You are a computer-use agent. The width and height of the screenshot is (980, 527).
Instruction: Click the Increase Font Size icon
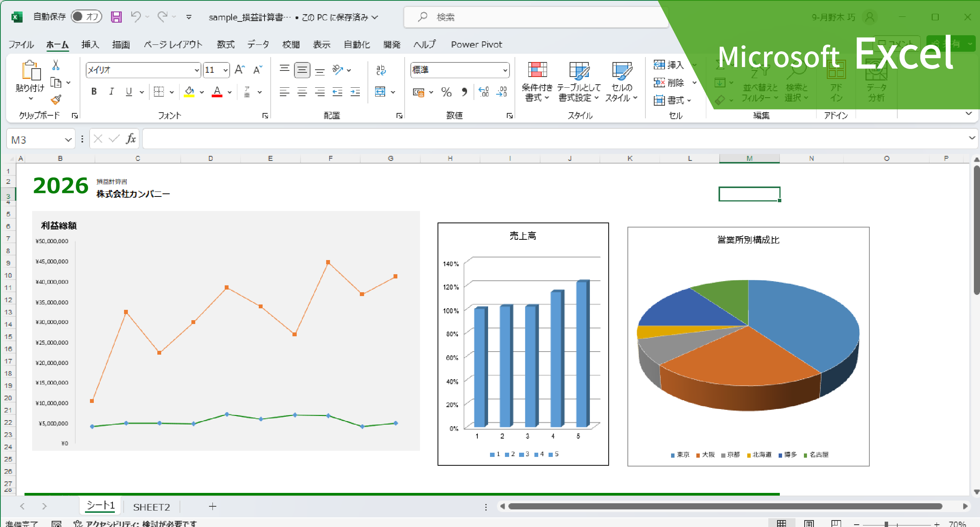click(240, 70)
